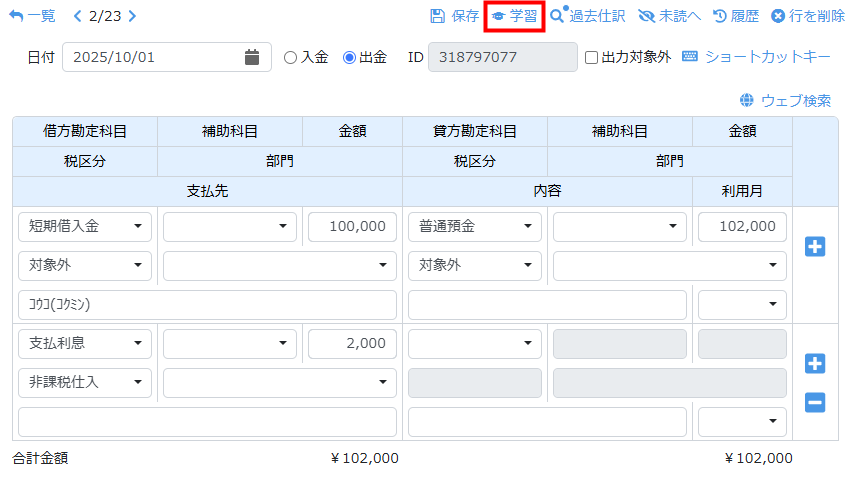Click 行を削除 to delete the row

pyautogui.click(x=808, y=16)
